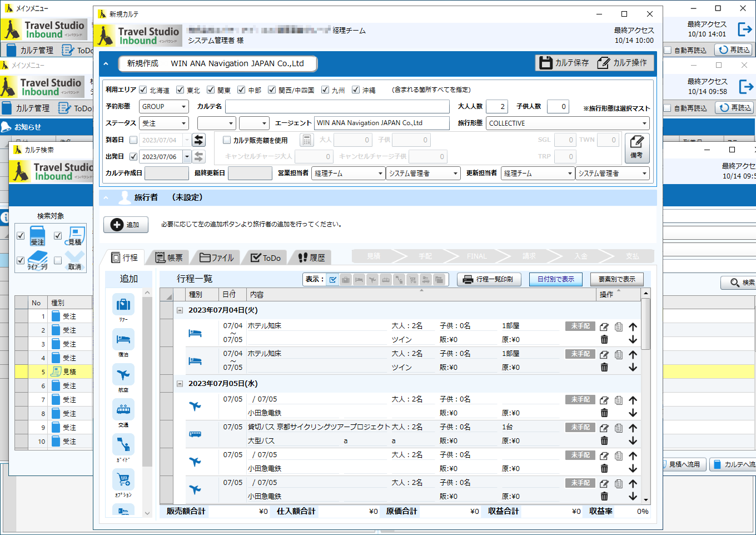Edit the 貸切バス 京都サイクリング row
756x535 pixels.
[604, 428]
